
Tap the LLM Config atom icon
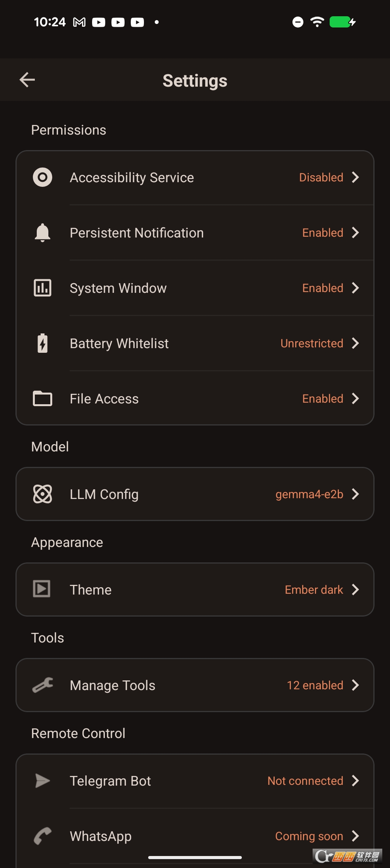(x=43, y=494)
